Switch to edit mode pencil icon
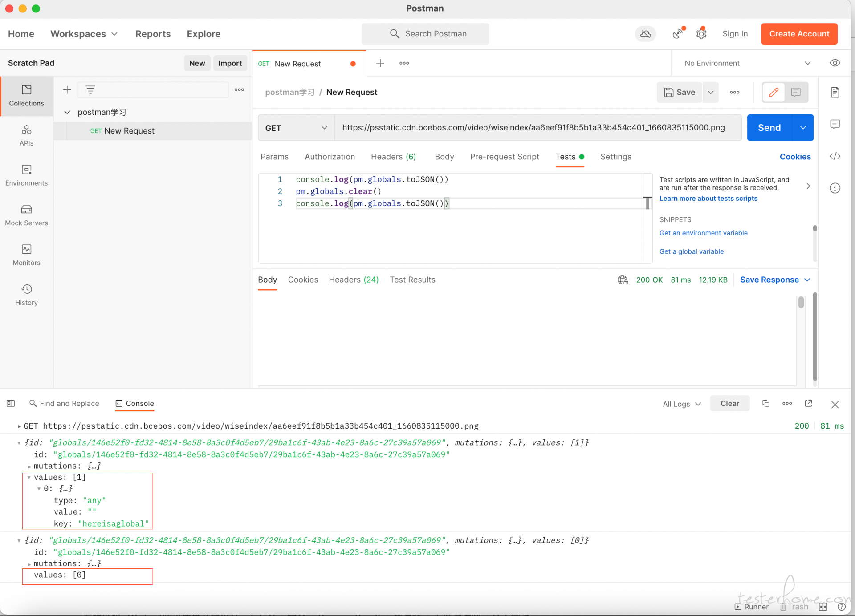855x616 pixels. [774, 92]
